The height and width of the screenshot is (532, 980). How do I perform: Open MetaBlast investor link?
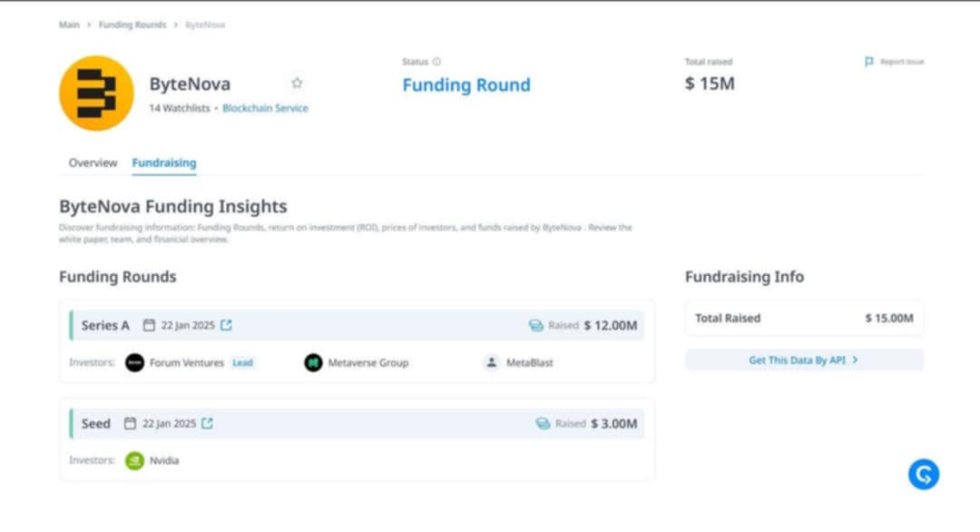(529, 362)
